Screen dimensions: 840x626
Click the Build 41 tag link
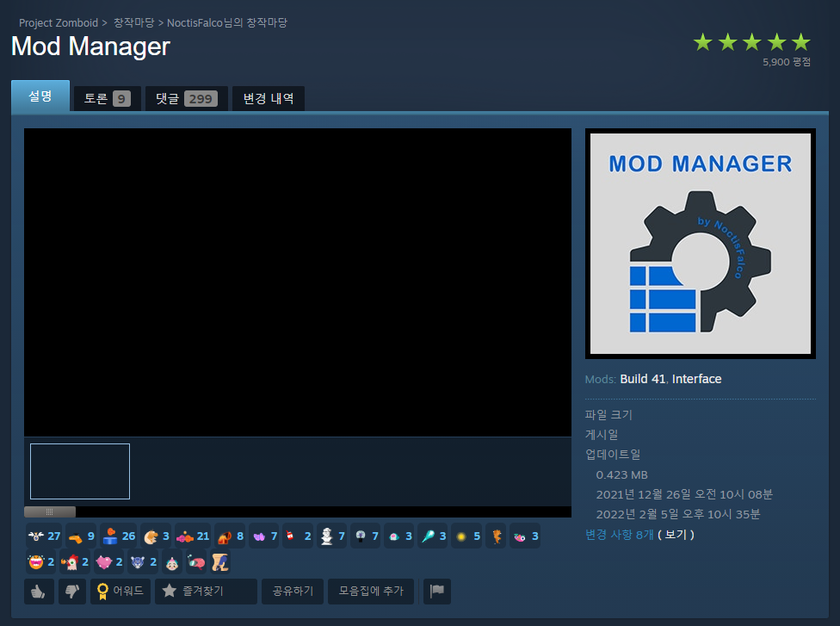click(x=642, y=379)
